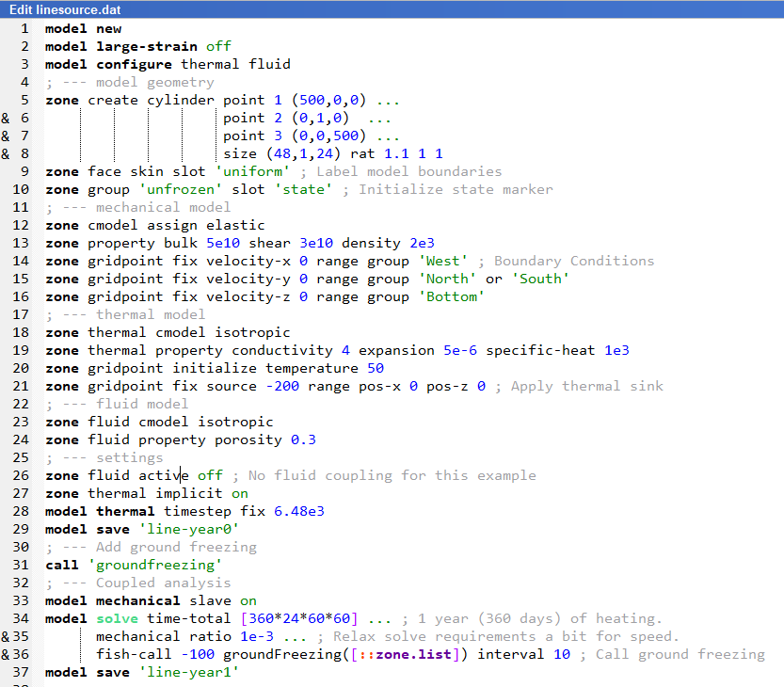Click line number 21 in the gutter

21,387
